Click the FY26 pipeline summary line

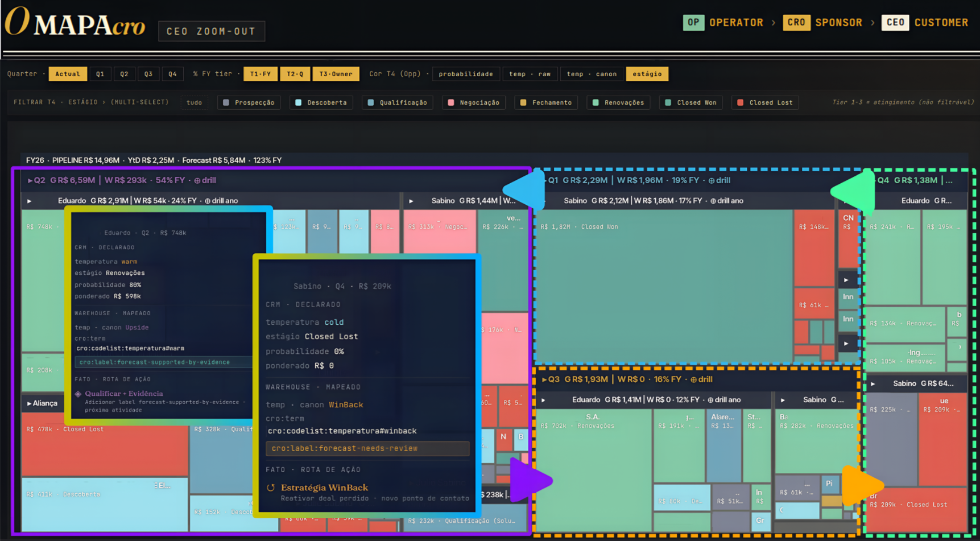click(154, 160)
